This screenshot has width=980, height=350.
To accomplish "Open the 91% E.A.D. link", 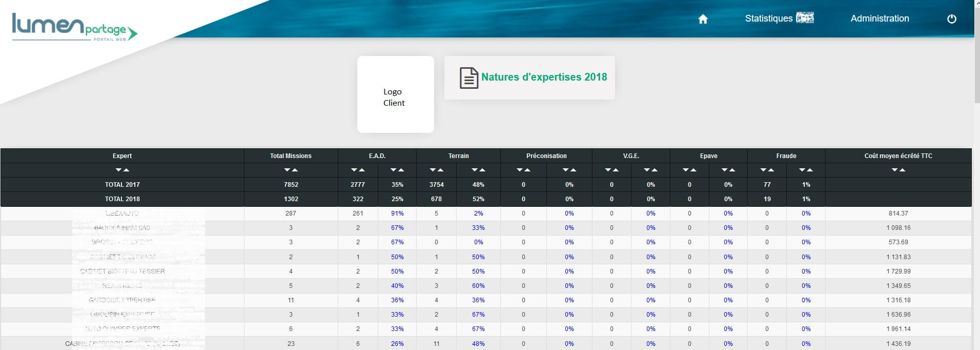I will coord(397,213).
